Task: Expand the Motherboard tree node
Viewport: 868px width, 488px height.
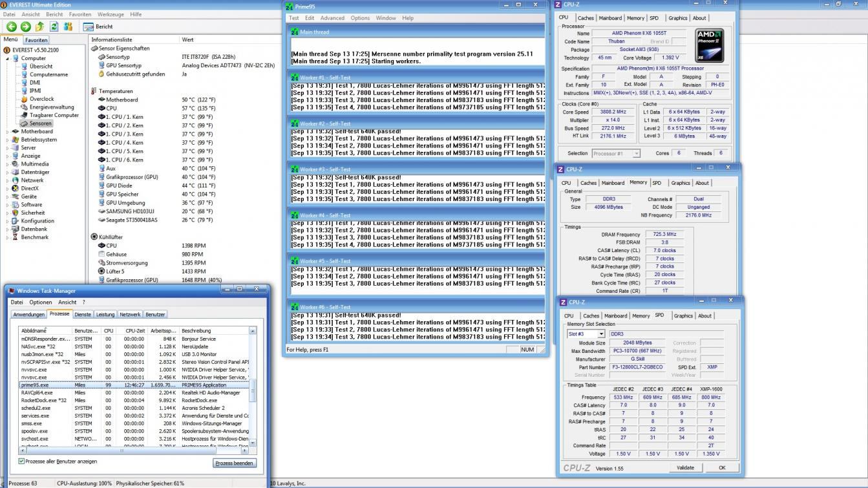Action: point(8,131)
